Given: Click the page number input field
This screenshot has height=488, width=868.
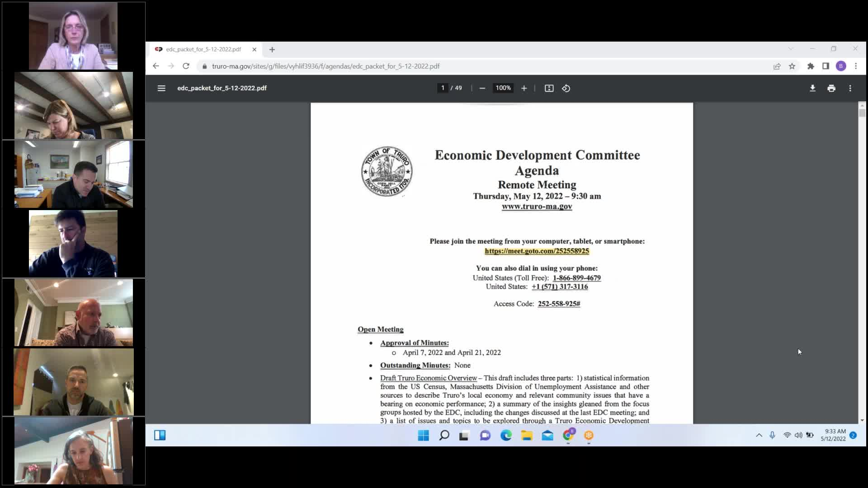Looking at the screenshot, I should point(443,88).
